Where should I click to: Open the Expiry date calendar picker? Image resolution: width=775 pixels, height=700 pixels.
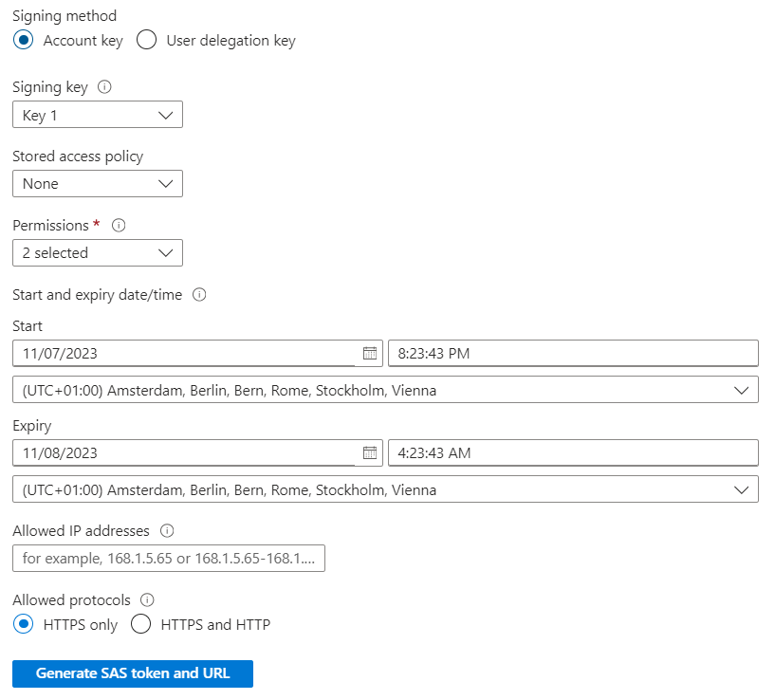point(370,452)
